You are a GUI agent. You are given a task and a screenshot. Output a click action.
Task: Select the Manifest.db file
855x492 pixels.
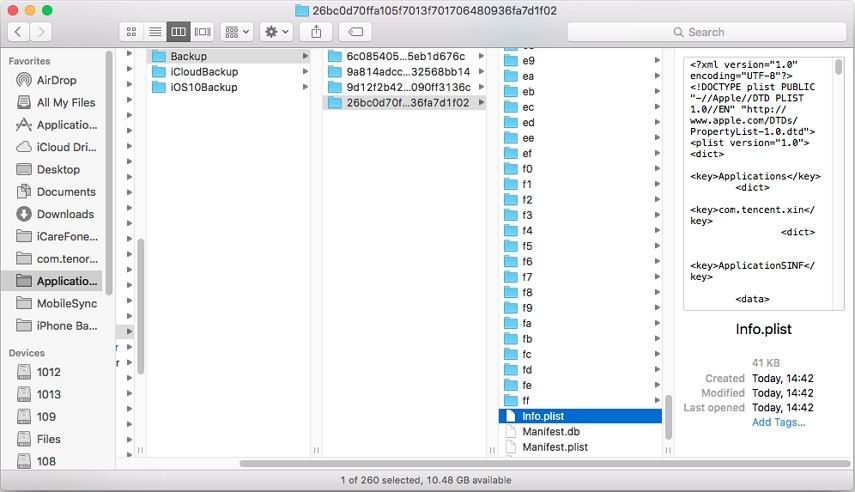(580, 431)
